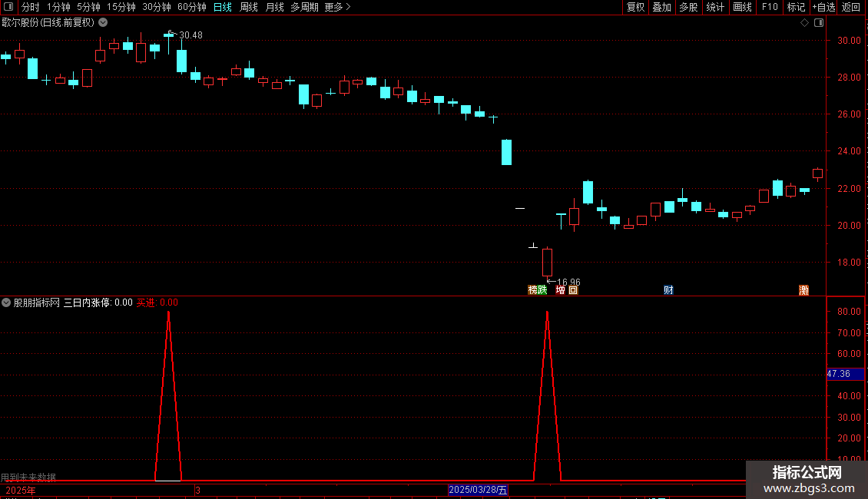Image resolution: width=868 pixels, height=499 pixels.
Task: Click the 榜 event marker
Action: (x=532, y=290)
